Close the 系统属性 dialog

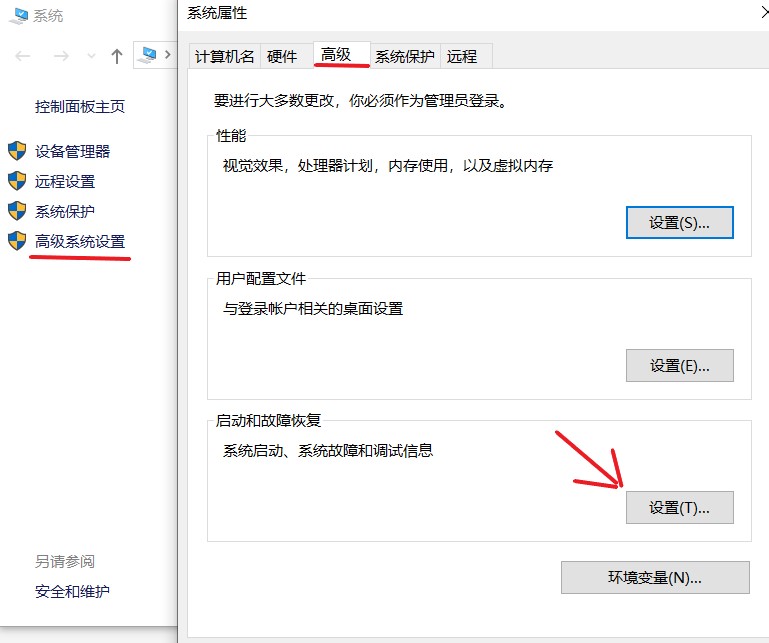pyautogui.click(x=764, y=12)
